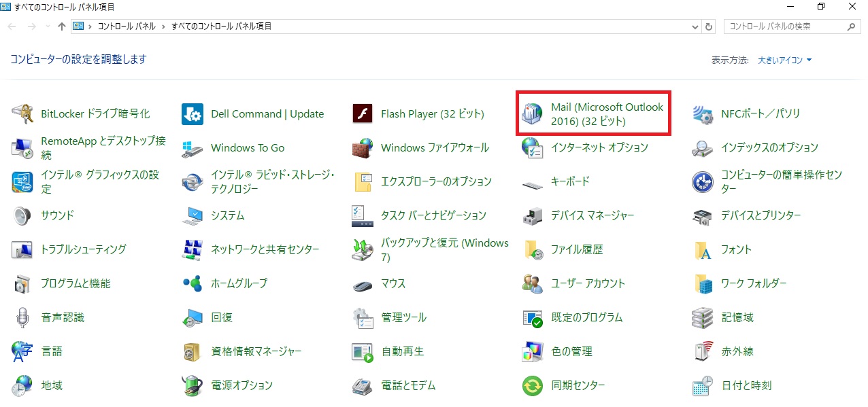Open エクスプローラーのオプション icon

pos(363,182)
